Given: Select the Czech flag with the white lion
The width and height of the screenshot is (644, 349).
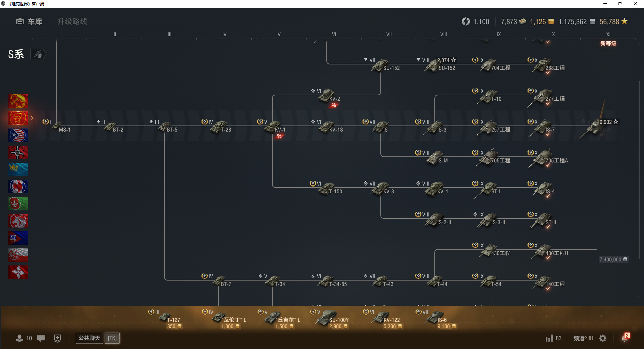Looking at the screenshot, I should (x=18, y=221).
